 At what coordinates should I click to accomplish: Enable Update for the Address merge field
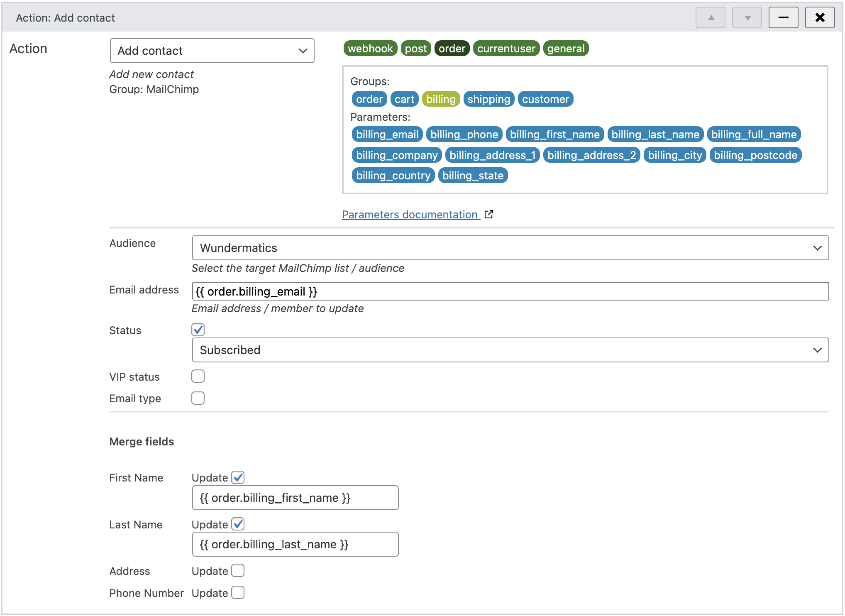237,571
